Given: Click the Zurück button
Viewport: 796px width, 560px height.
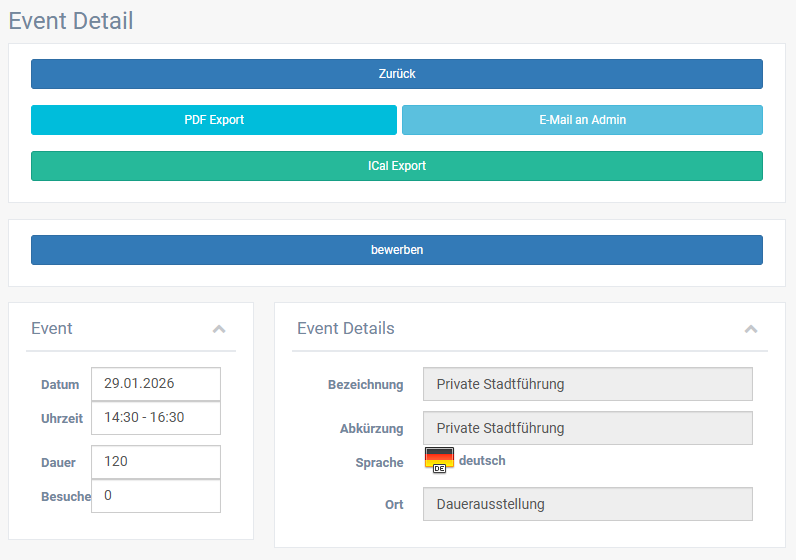Looking at the screenshot, I should 396,74.
